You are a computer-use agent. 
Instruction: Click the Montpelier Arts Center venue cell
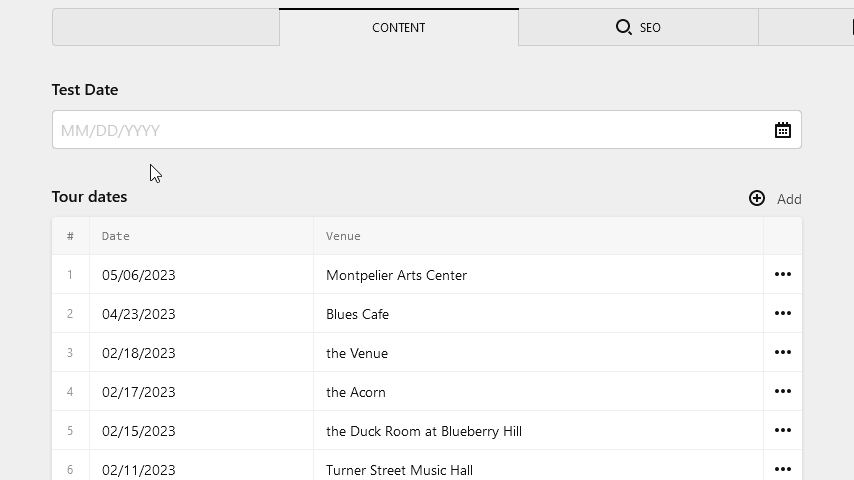point(538,275)
